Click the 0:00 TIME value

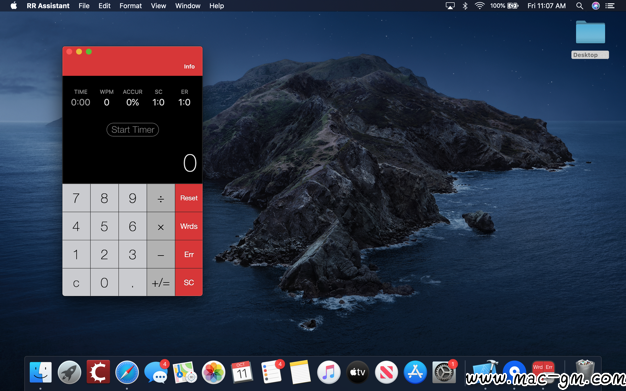point(80,102)
